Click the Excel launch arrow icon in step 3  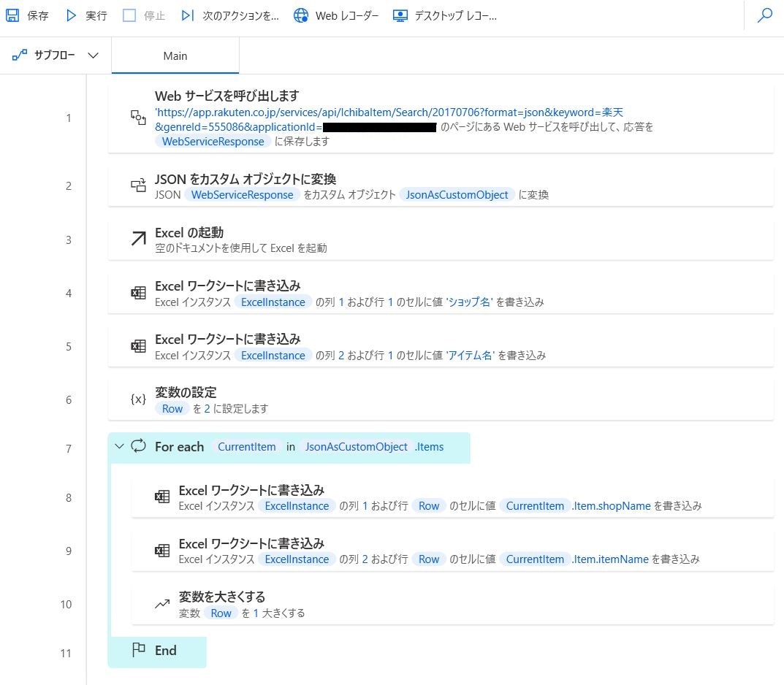139,239
